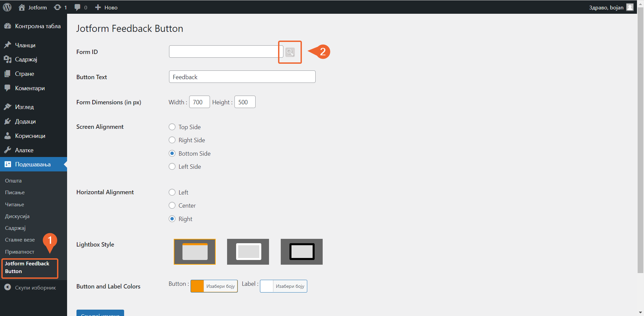Click the Button orange color swatch

pos(197,286)
